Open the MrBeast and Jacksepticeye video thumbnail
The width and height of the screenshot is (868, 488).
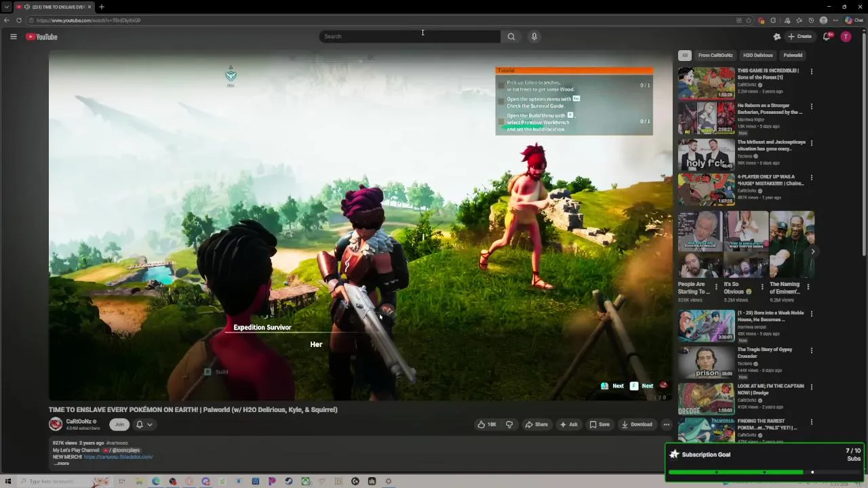click(x=706, y=155)
